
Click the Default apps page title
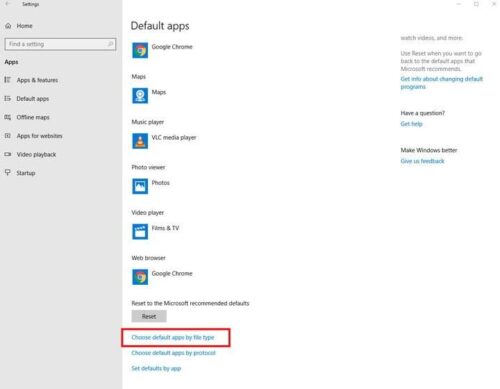click(x=160, y=26)
